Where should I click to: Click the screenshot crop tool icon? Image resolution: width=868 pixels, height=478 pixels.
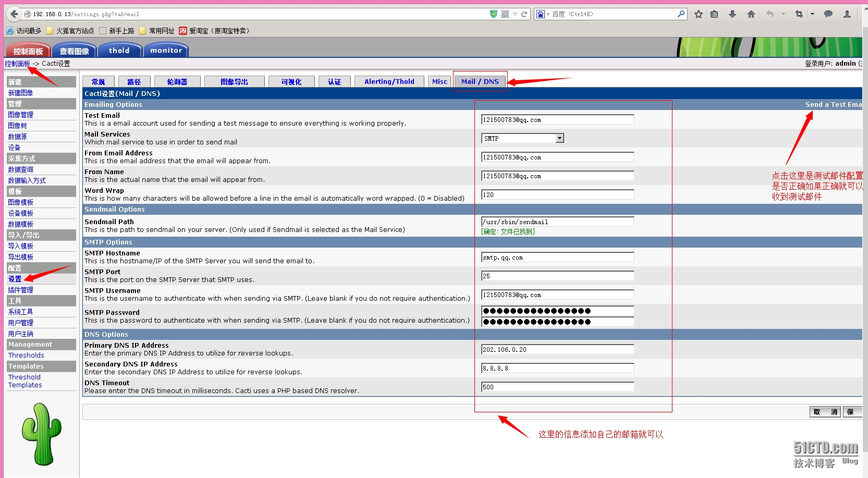[799, 14]
